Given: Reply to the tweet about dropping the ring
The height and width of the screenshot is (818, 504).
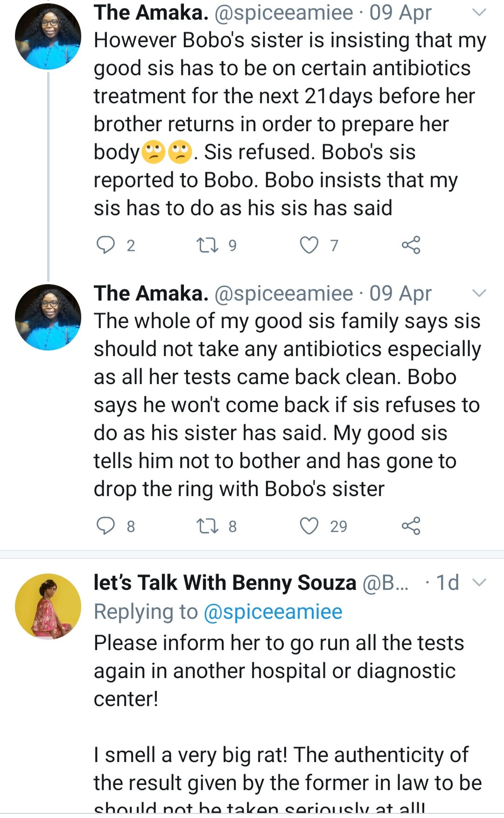Looking at the screenshot, I should [106, 526].
